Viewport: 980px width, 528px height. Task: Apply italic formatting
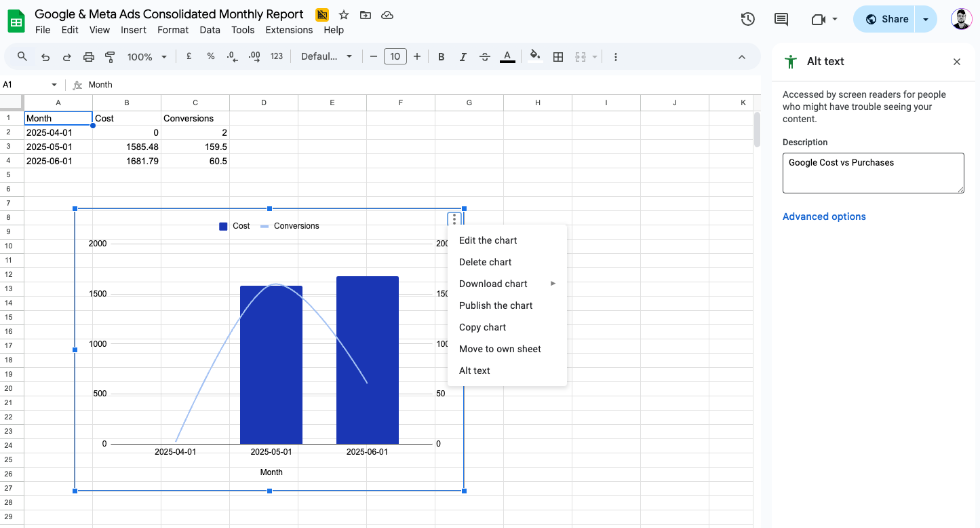(463, 57)
